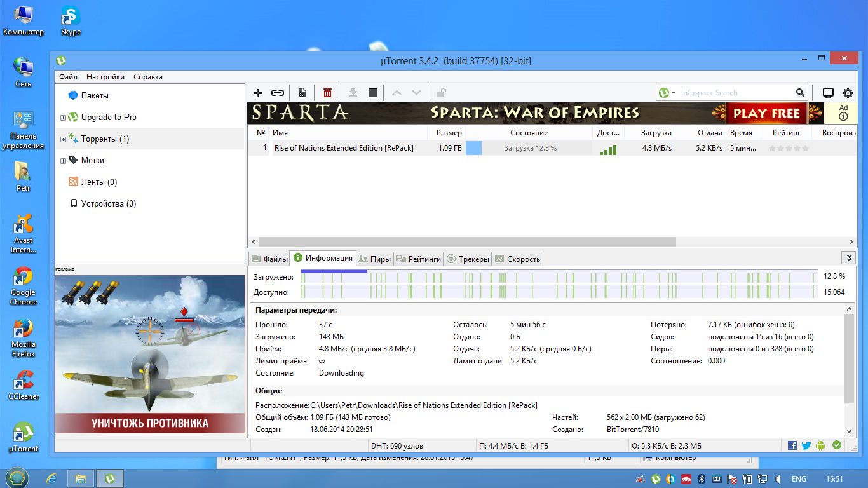Click the PLAY FREE banner button
The width and height of the screenshot is (868, 488).
[x=767, y=113]
